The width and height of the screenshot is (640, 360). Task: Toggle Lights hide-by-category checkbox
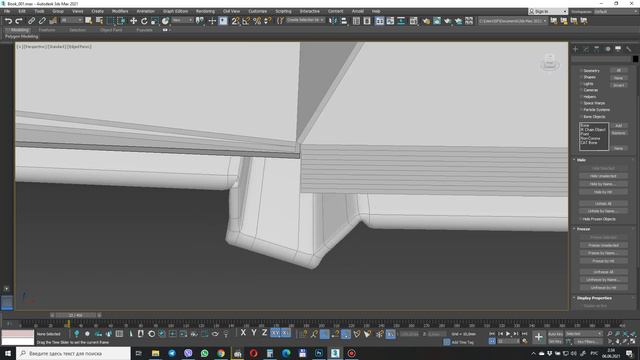coord(581,84)
